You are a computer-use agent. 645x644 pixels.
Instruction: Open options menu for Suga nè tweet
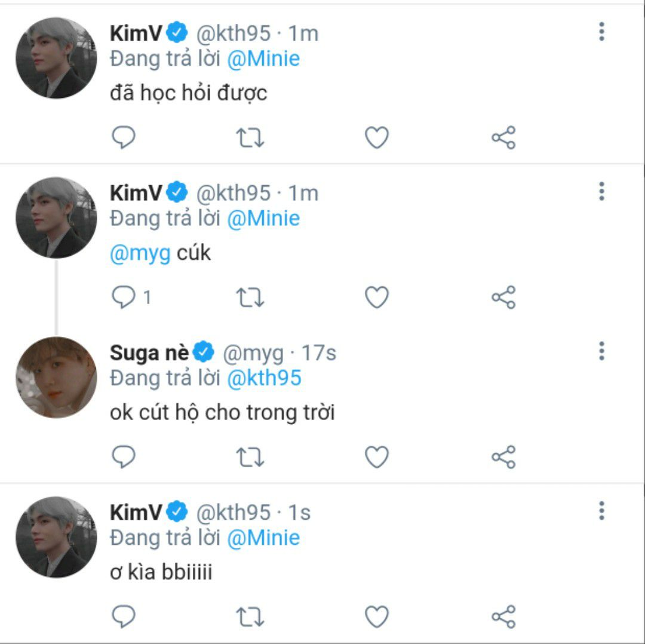(x=601, y=351)
